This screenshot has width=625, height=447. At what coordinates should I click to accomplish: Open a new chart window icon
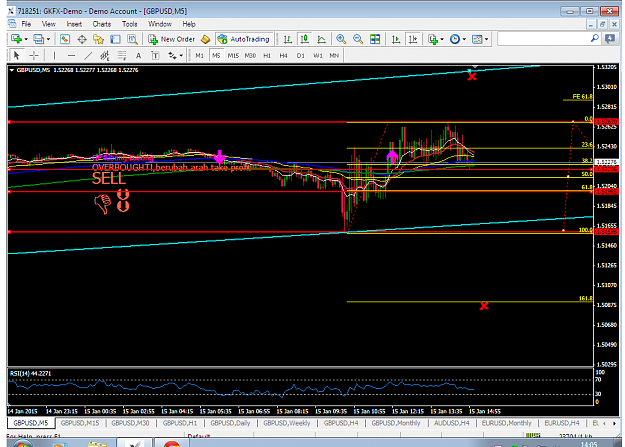pos(16,39)
